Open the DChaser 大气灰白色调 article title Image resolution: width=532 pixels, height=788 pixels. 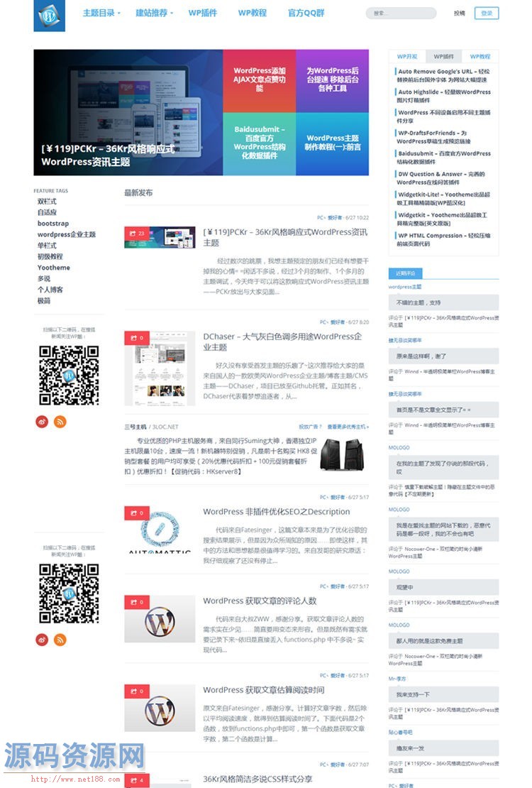pos(282,341)
